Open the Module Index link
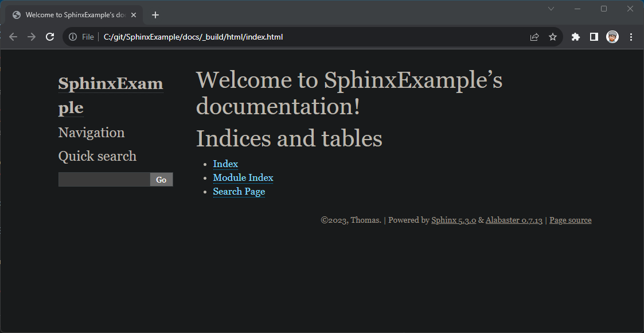Image resolution: width=644 pixels, height=333 pixels. (243, 177)
